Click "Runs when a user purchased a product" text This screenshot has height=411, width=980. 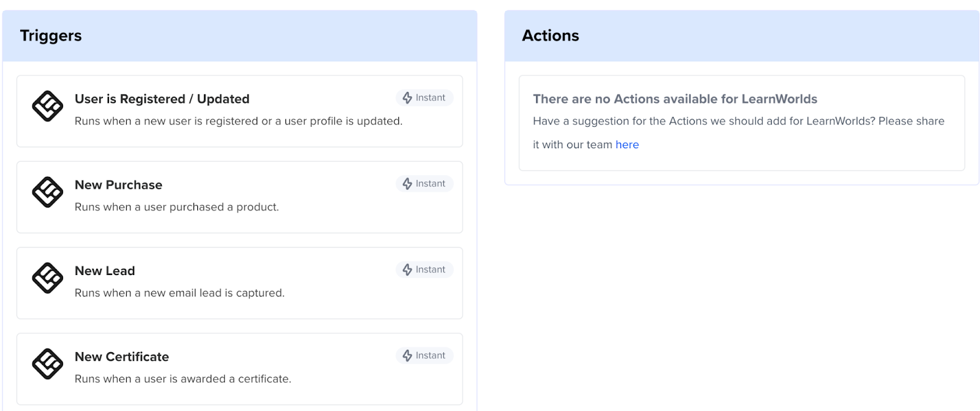click(176, 207)
